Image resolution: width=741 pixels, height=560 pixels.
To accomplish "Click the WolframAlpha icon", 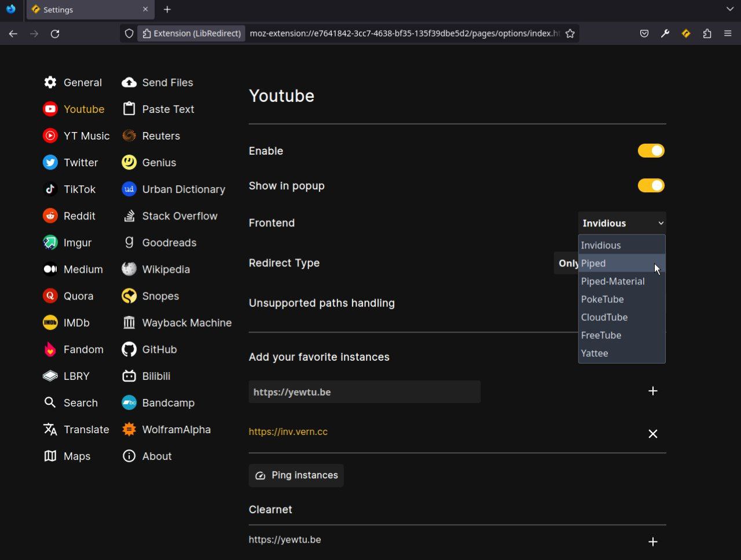I will click(129, 429).
